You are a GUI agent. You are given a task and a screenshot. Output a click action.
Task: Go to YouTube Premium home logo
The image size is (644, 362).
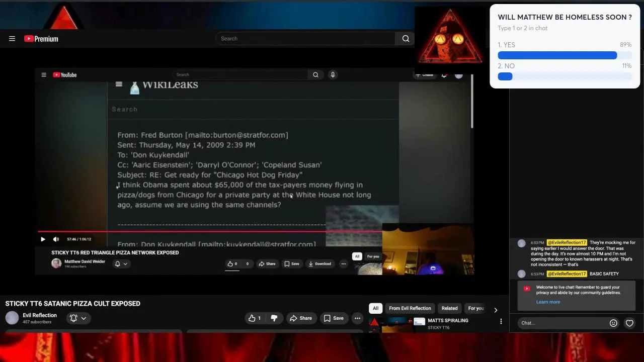tap(41, 39)
